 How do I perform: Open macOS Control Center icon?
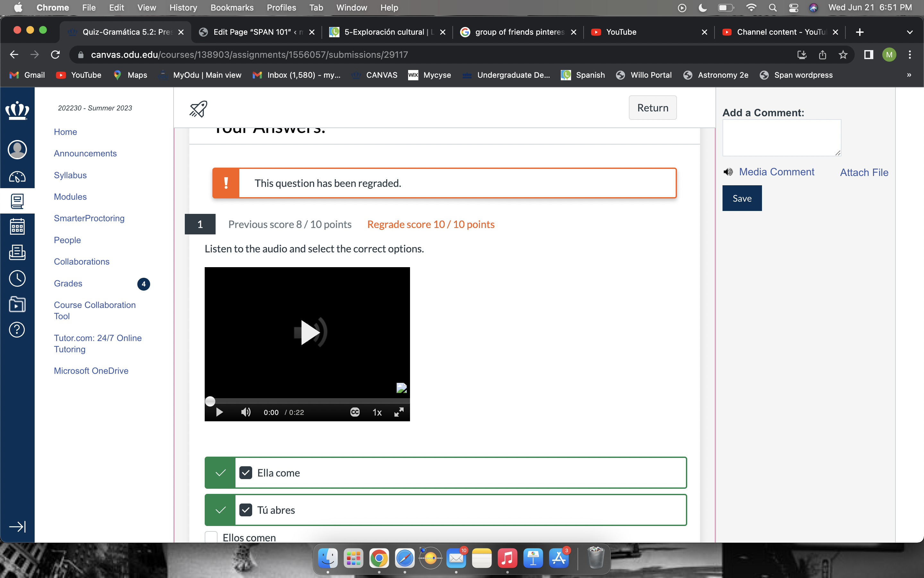pos(793,8)
